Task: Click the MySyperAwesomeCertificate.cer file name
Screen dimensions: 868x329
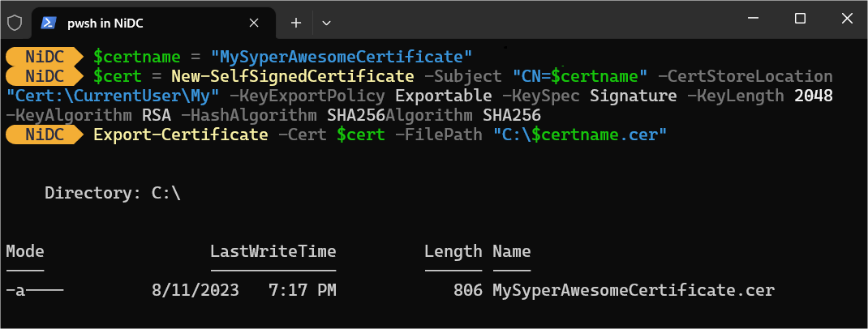Action: [x=634, y=290]
